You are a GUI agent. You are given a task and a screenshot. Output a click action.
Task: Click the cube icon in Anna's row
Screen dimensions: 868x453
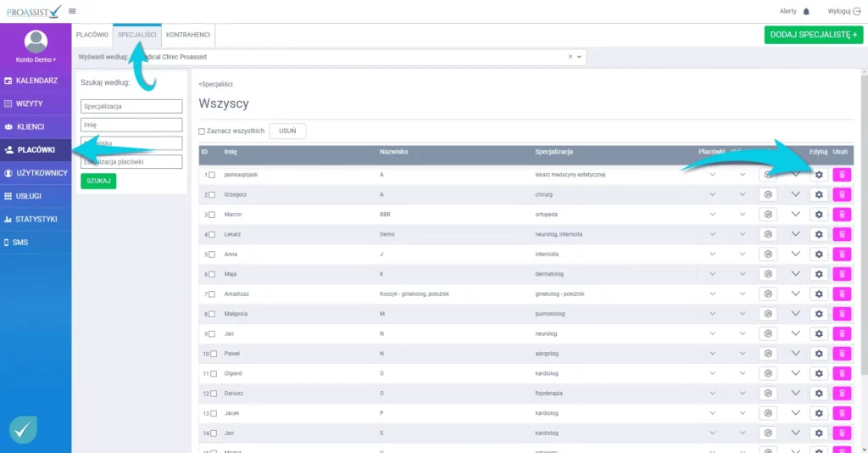coord(768,254)
